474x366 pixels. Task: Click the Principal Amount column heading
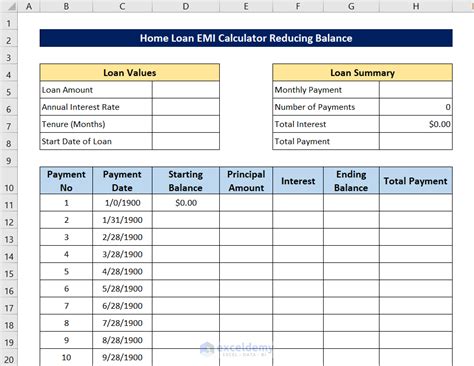pyautogui.click(x=246, y=181)
